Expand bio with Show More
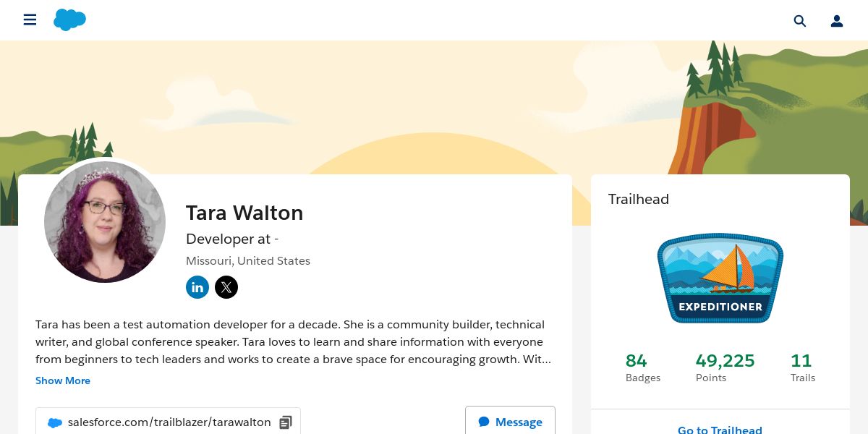This screenshot has width=868, height=434. (63, 380)
